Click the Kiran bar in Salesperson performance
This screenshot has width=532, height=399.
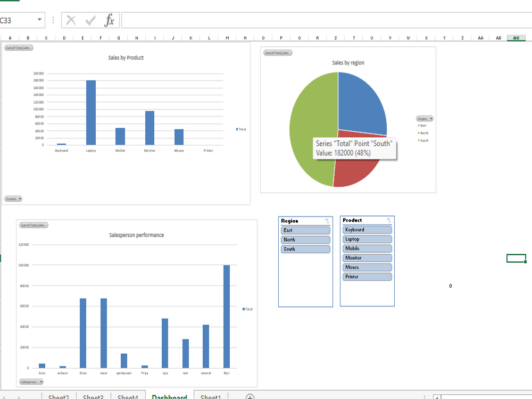[x=83, y=333]
